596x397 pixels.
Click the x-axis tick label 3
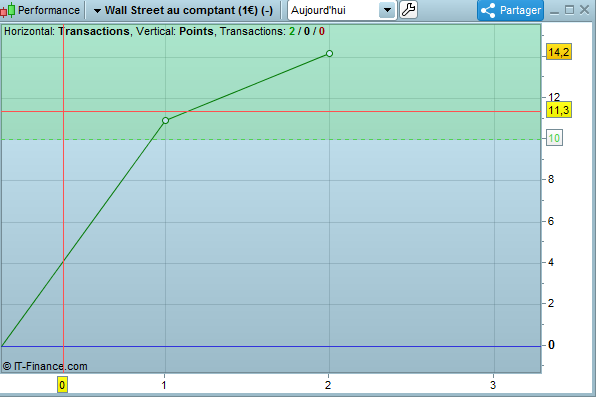[493, 385]
